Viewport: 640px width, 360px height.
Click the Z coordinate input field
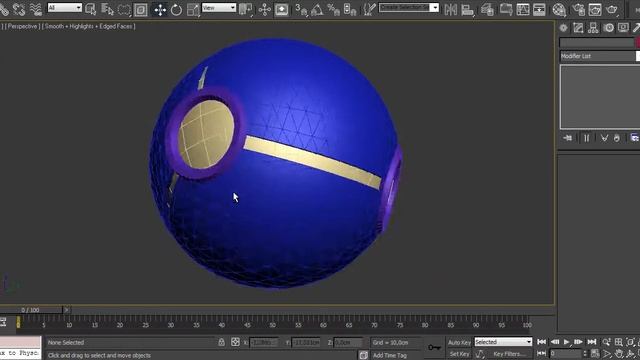[348, 342]
